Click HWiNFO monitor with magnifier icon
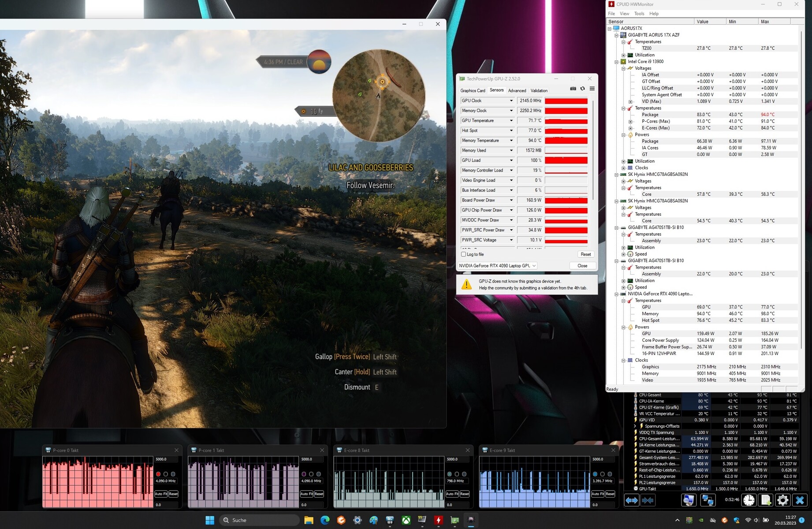This screenshot has width=812, height=529. coord(688,500)
